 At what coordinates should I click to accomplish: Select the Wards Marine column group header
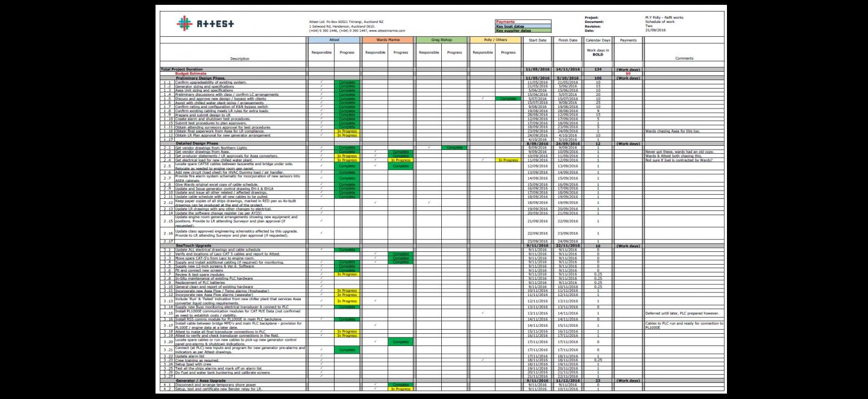(388, 40)
